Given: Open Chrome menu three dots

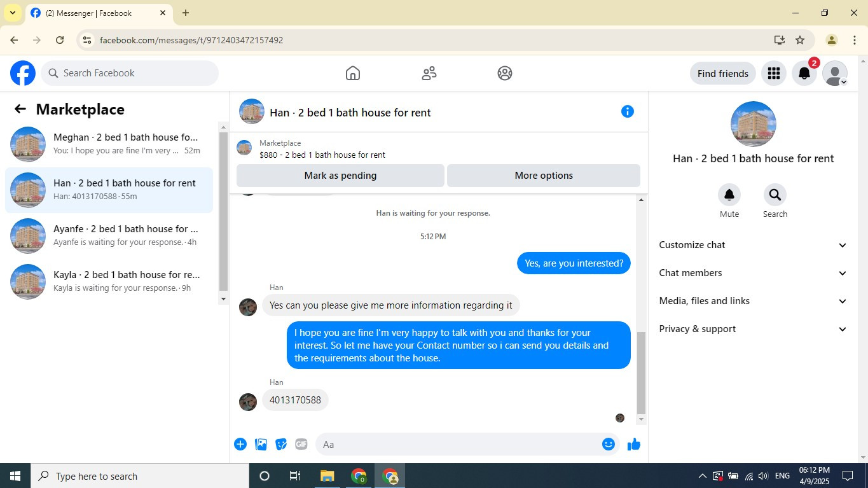Looking at the screenshot, I should (x=854, y=40).
